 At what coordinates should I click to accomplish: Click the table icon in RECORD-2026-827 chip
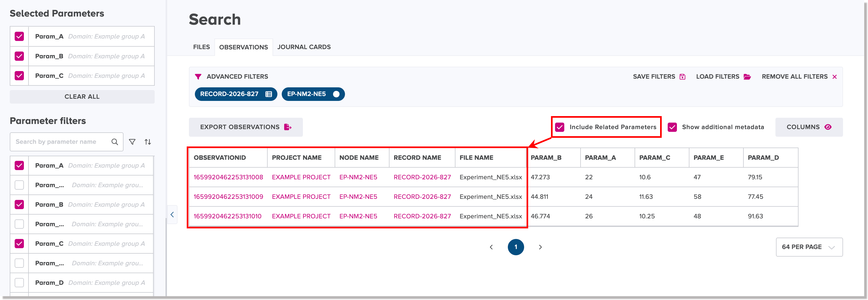[268, 94]
